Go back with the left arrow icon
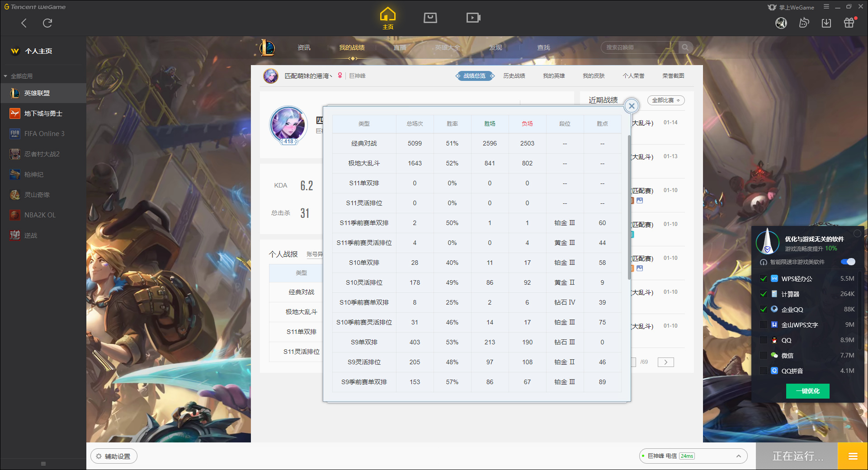The height and width of the screenshot is (470, 868). coord(24,23)
